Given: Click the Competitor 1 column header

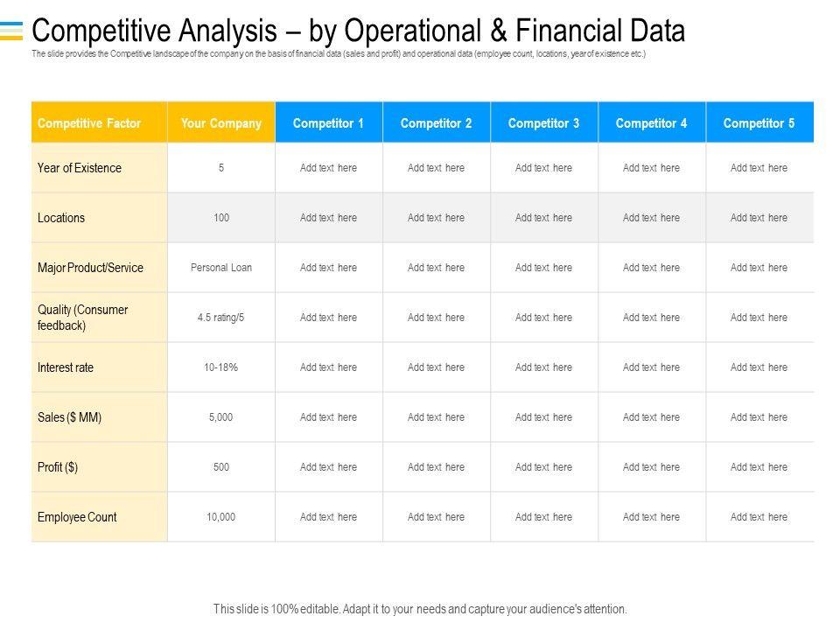Looking at the screenshot, I should click(328, 123).
